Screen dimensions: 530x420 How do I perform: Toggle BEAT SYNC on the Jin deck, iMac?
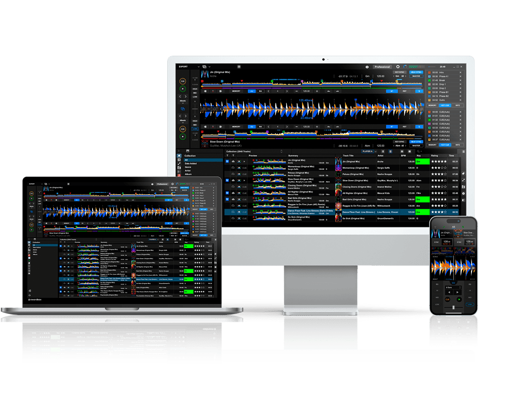coord(416,72)
